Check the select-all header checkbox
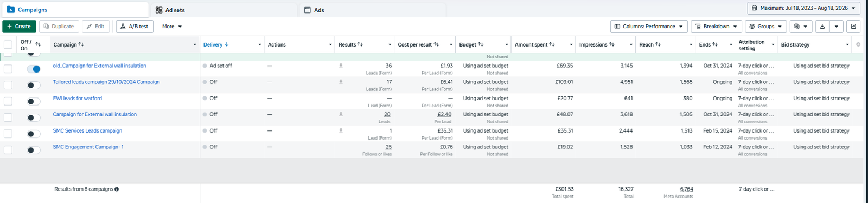 8,44
